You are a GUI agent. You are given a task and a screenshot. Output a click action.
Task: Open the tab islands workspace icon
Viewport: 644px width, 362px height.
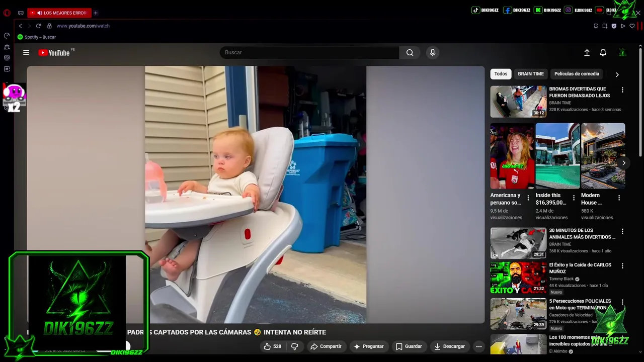[x=21, y=13]
